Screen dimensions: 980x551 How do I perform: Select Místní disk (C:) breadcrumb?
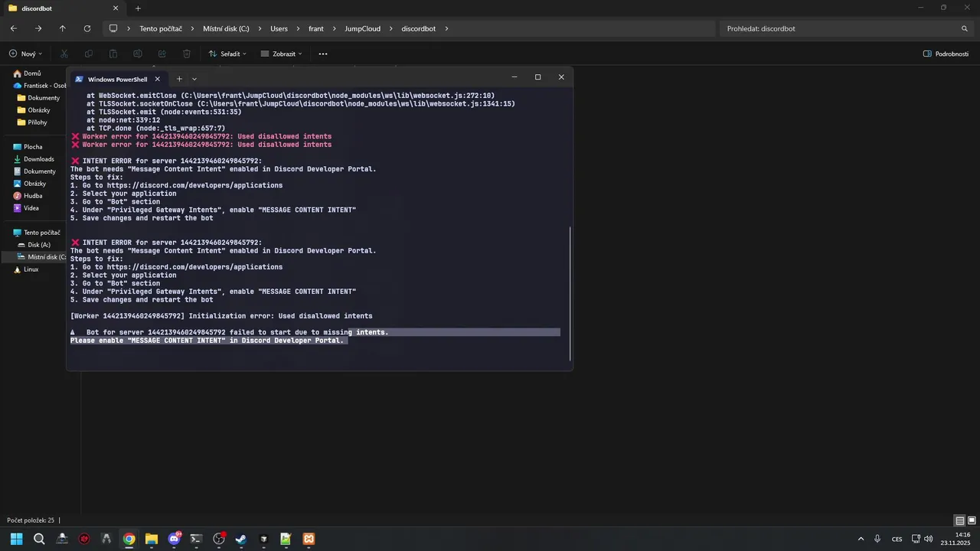click(x=226, y=28)
